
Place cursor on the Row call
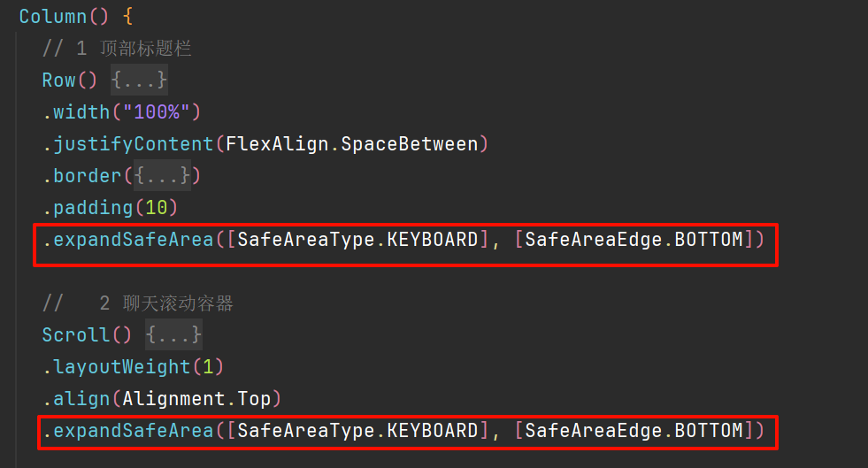tap(59, 81)
